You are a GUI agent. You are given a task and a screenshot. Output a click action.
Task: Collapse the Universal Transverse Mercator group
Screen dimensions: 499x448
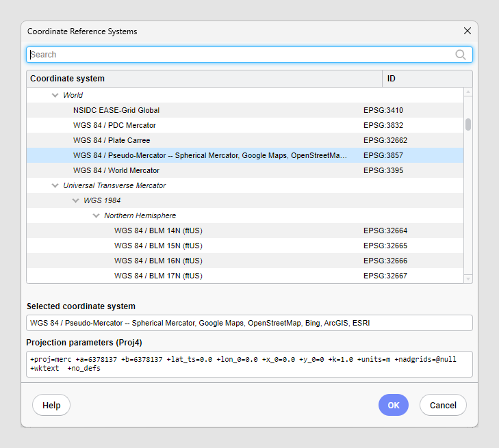pyautogui.click(x=55, y=185)
